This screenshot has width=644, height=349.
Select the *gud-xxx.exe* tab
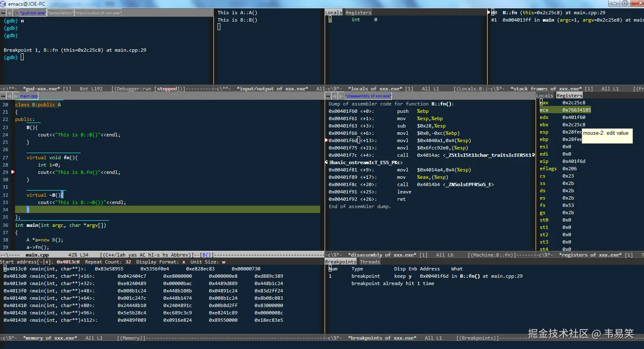click(x=33, y=13)
